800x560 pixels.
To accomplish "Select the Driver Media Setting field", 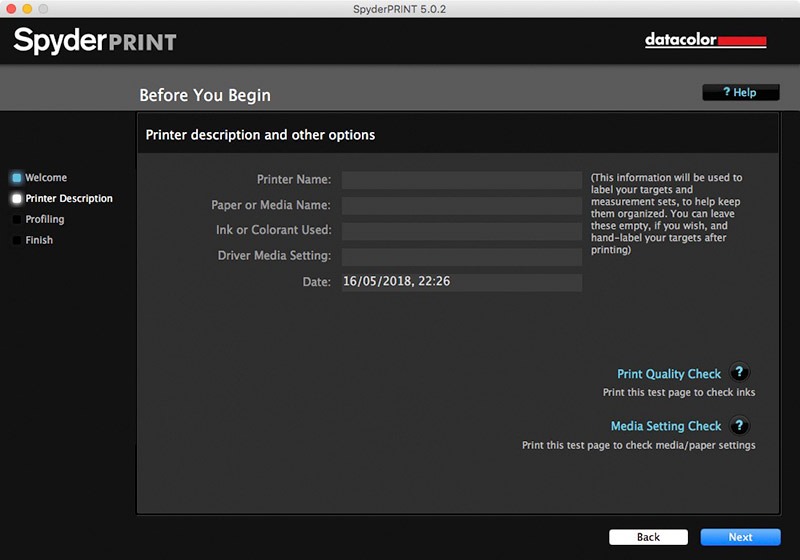I will [x=461, y=257].
